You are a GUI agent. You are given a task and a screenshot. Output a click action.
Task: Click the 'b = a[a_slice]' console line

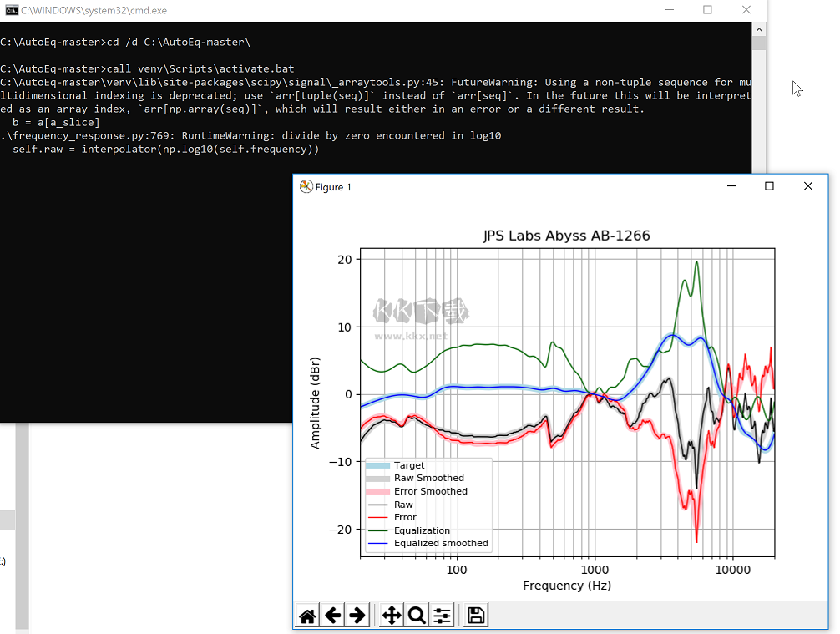pyautogui.click(x=56, y=123)
